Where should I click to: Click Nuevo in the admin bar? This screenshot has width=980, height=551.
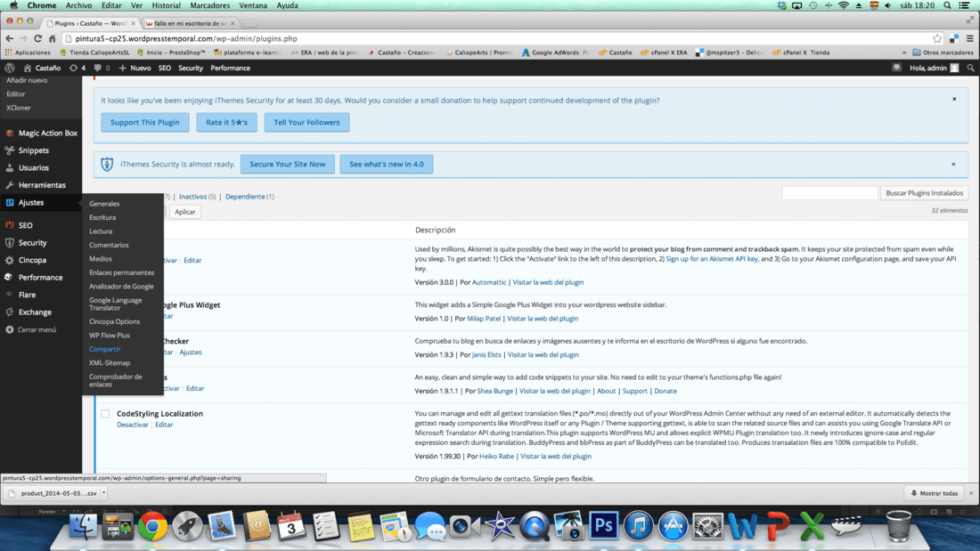coord(135,68)
